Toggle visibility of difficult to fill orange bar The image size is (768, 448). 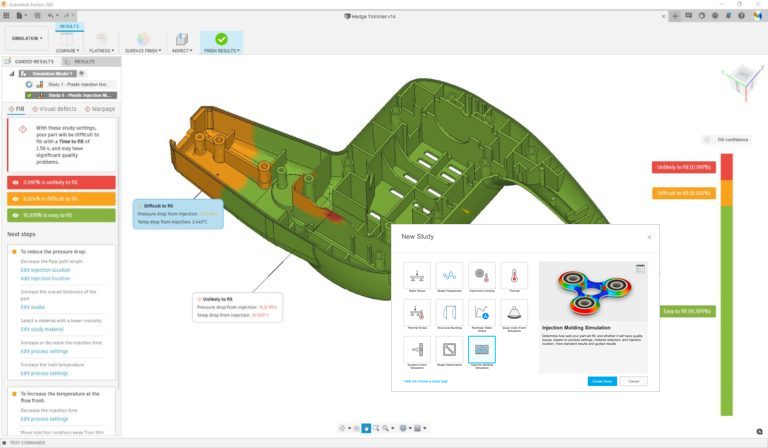click(x=16, y=199)
